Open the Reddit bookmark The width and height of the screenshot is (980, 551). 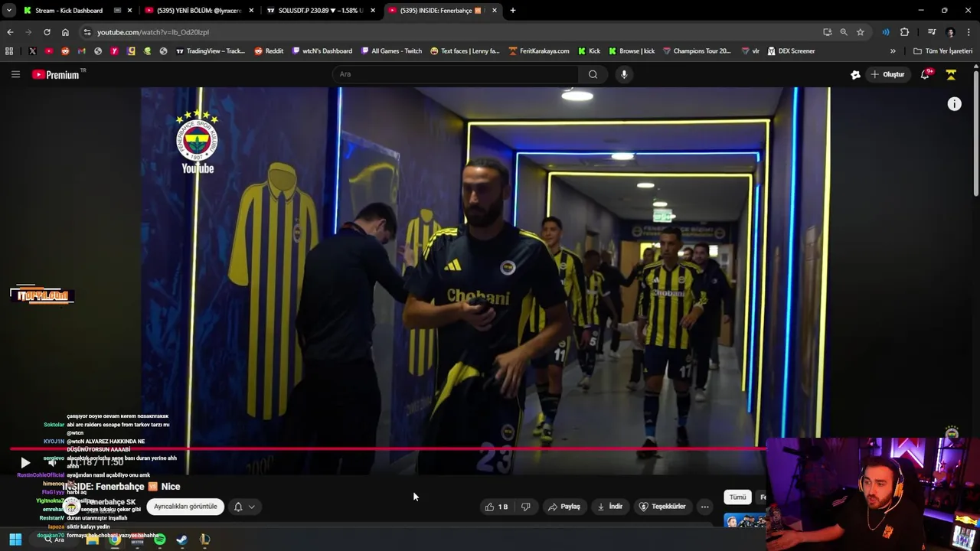click(x=269, y=51)
